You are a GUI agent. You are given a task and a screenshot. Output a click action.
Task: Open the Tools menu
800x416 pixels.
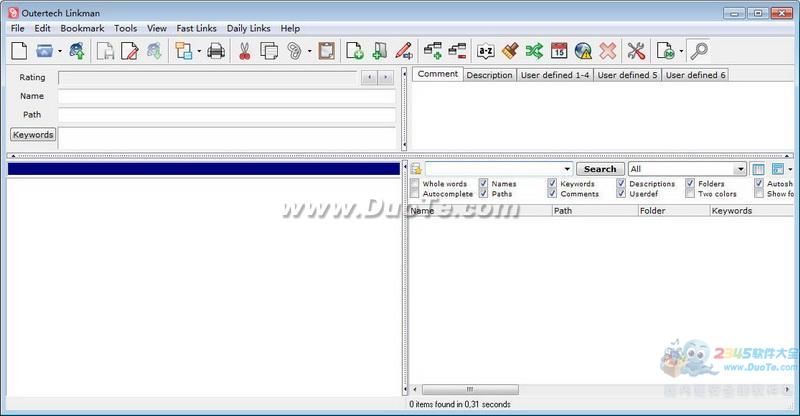[125, 28]
